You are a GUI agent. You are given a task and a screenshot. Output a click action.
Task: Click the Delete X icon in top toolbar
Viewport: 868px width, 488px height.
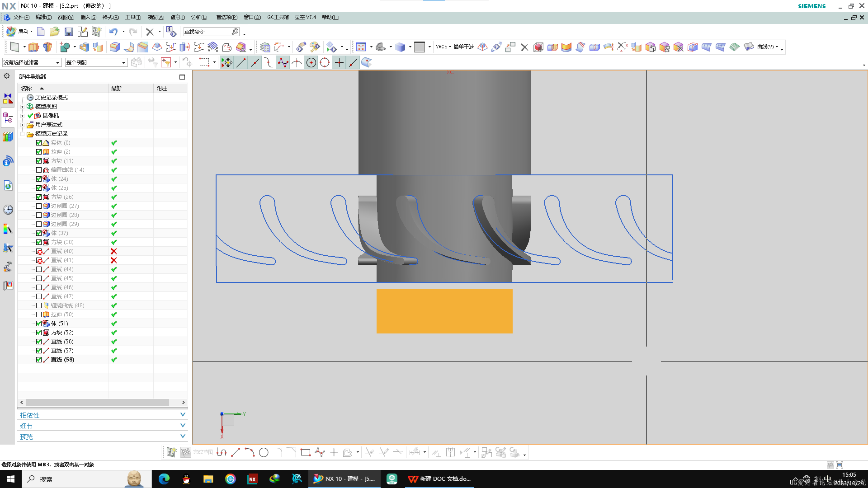pyautogui.click(x=150, y=32)
